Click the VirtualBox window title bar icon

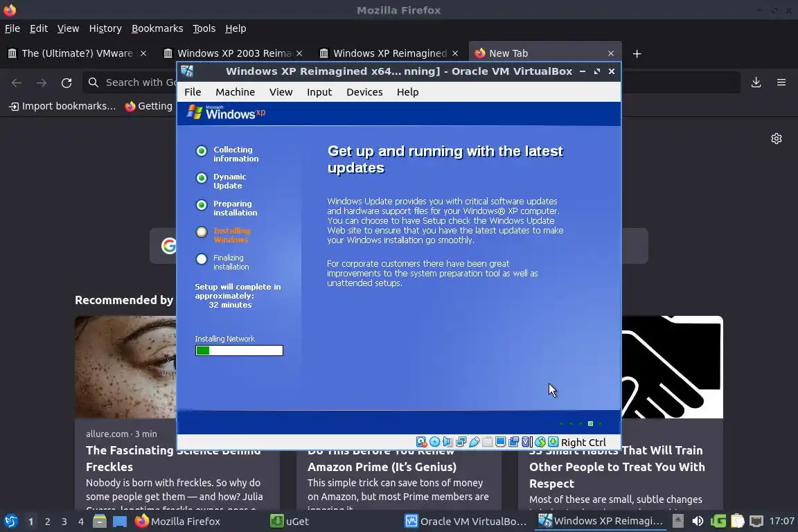pyautogui.click(x=187, y=71)
